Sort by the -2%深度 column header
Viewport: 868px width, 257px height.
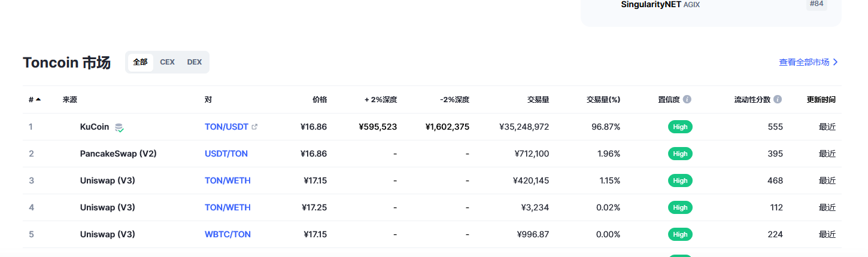click(454, 99)
